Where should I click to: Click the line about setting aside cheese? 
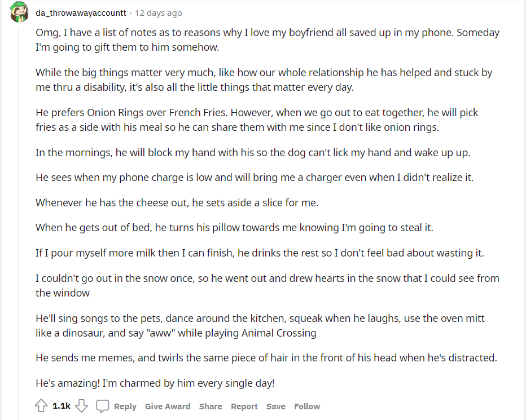click(177, 202)
